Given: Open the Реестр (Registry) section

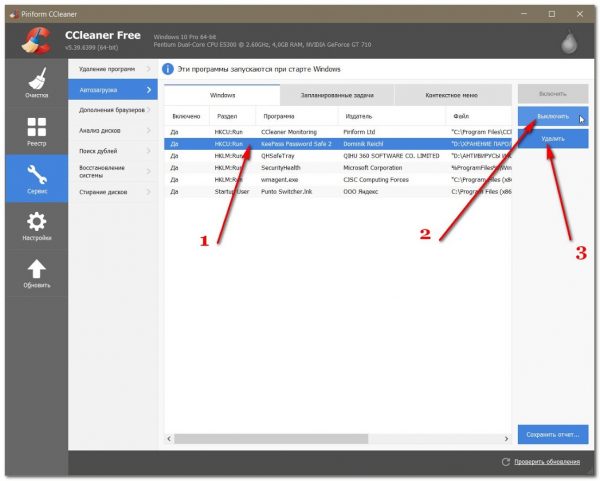Looking at the screenshot, I should pyautogui.click(x=37, y=131).
